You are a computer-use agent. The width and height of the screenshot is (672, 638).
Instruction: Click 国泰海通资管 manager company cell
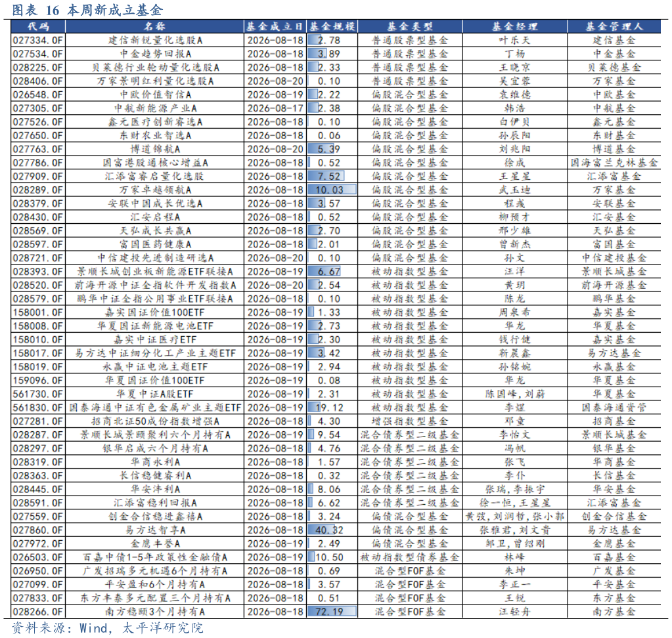coord(614,408)
